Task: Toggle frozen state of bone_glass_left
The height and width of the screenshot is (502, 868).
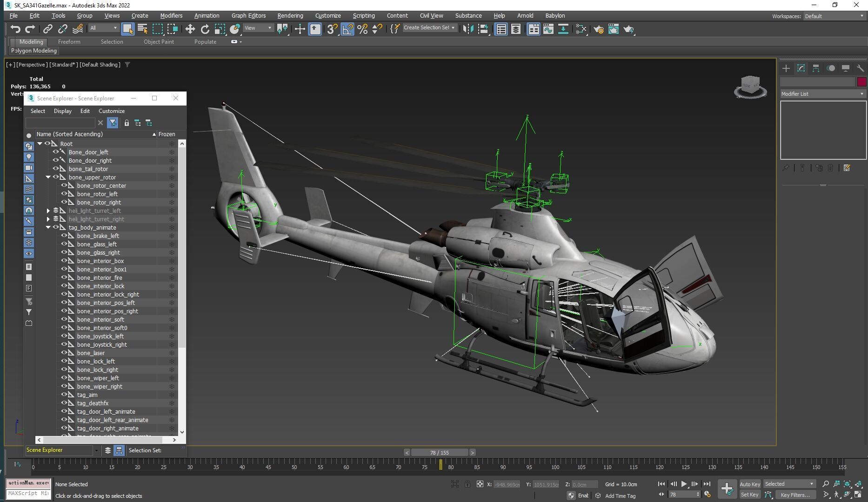Action: pos(172,244)
